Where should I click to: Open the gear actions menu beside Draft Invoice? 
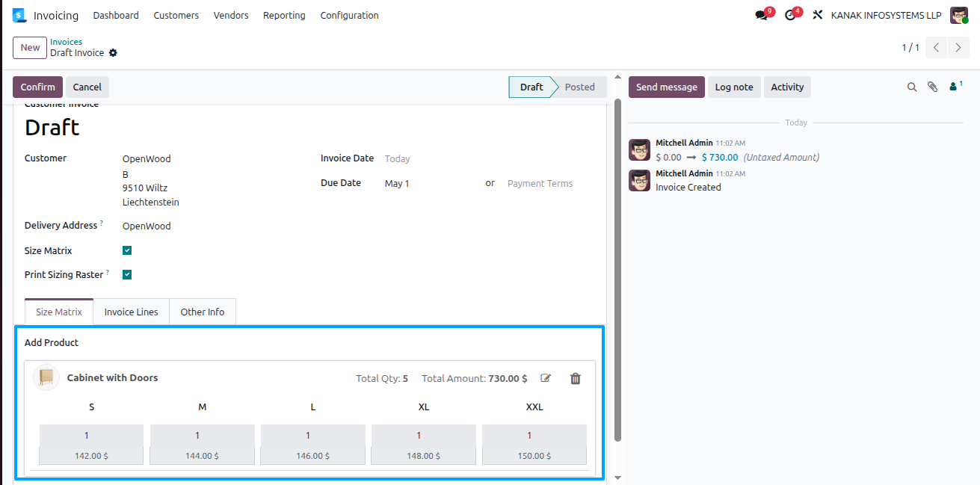(113, 53)
